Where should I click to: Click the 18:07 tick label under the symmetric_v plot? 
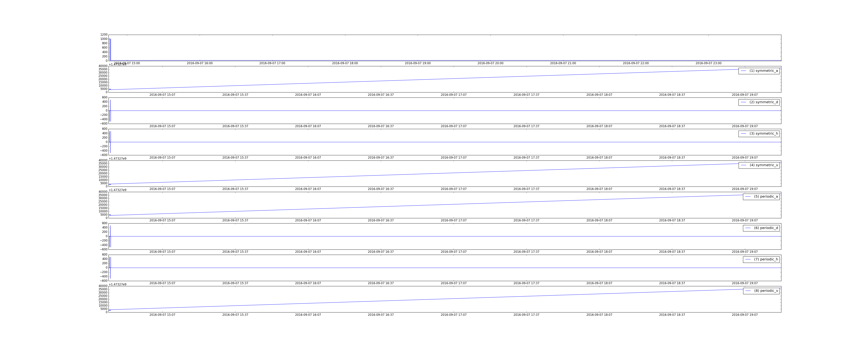pyautogui.click(x=599, y=189)
